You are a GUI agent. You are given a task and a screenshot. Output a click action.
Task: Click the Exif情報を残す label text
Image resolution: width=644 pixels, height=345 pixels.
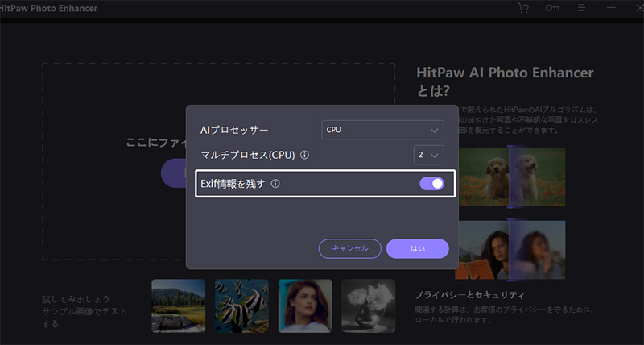coord(233,184)
